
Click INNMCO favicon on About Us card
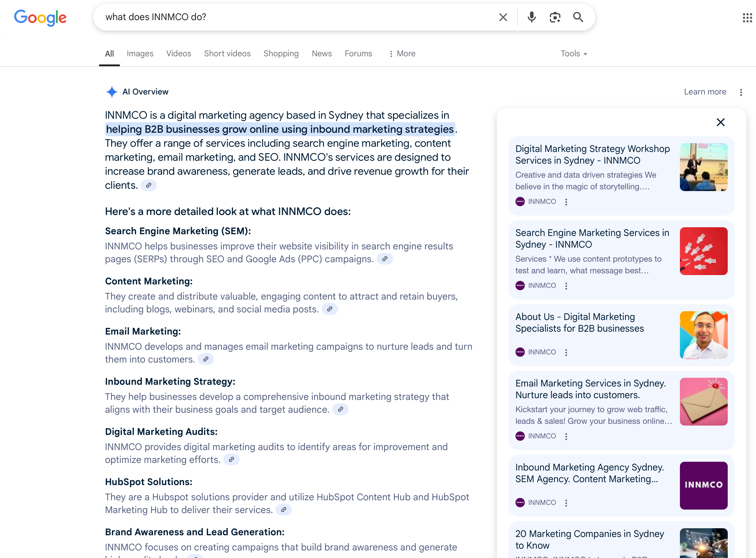pyautogui.click(x=520, y=352)
